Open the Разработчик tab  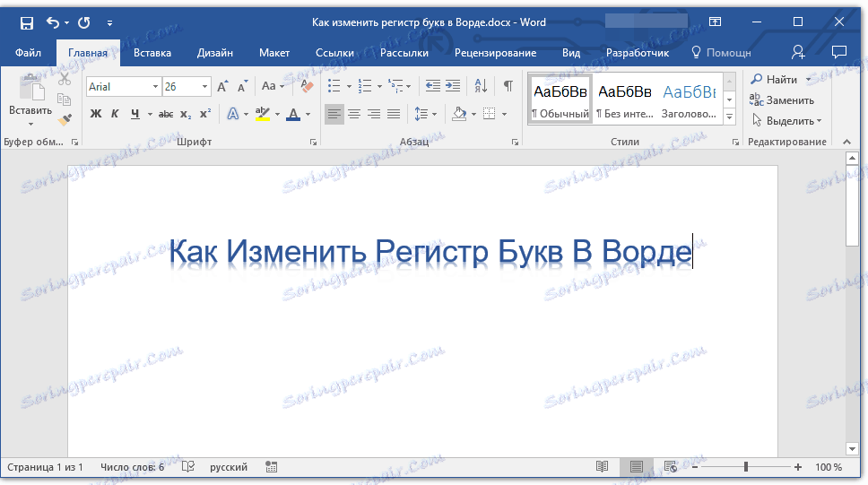pyautogui.click(x=638, y=53)
